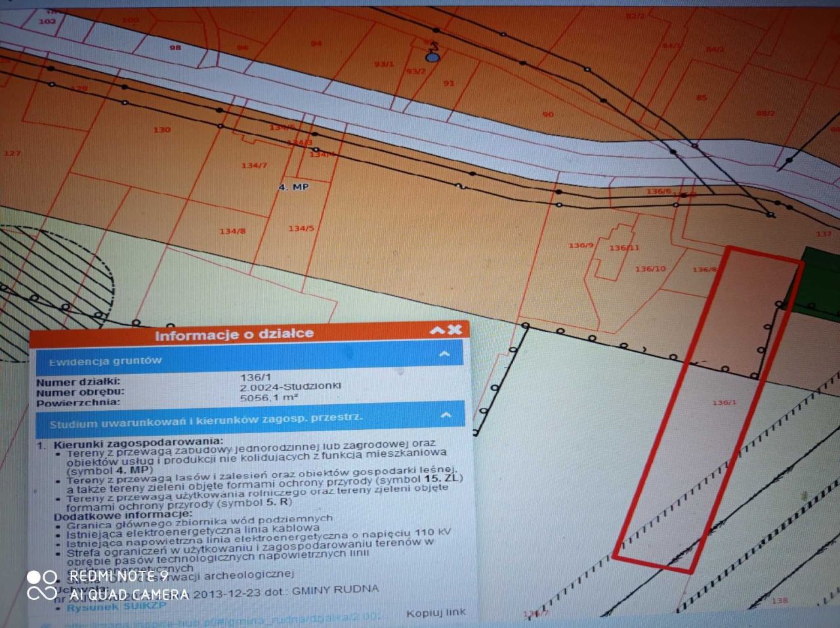Select parcel 138 on the map
Image resolution: width=840 pixels, height=628 pixels.
coord(779,600)
